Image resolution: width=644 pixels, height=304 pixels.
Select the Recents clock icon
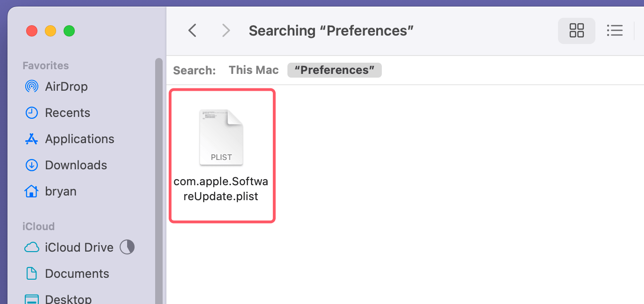31,112
